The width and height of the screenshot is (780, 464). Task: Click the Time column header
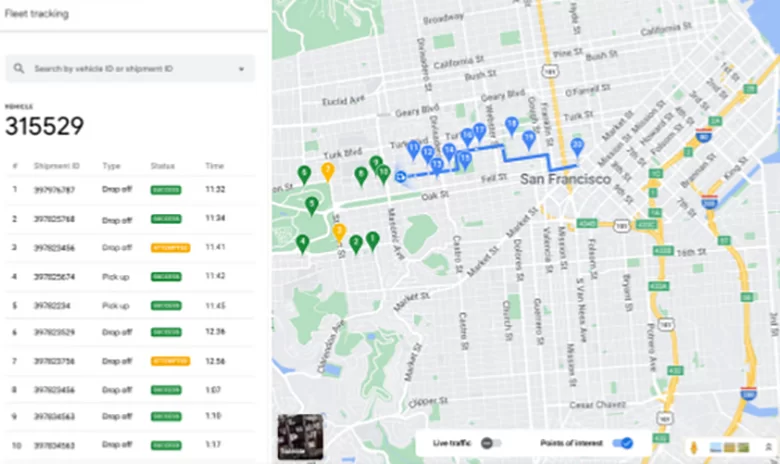[214, 166]
